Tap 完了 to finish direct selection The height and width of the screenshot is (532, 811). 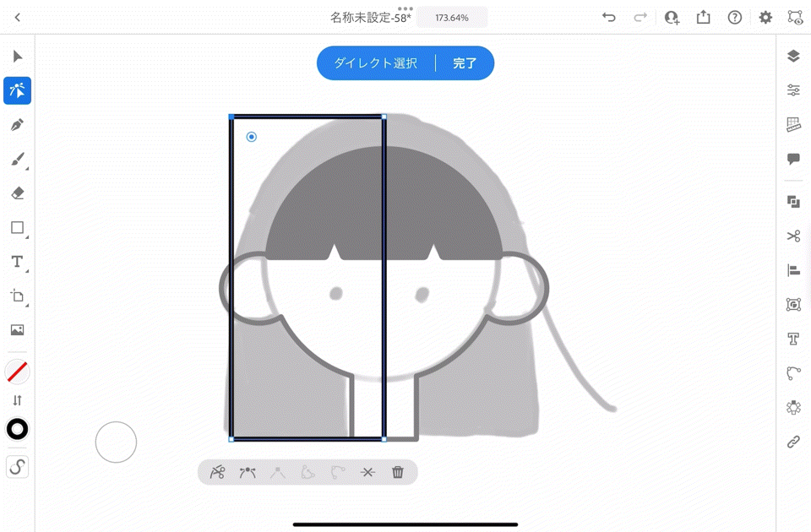465,63
